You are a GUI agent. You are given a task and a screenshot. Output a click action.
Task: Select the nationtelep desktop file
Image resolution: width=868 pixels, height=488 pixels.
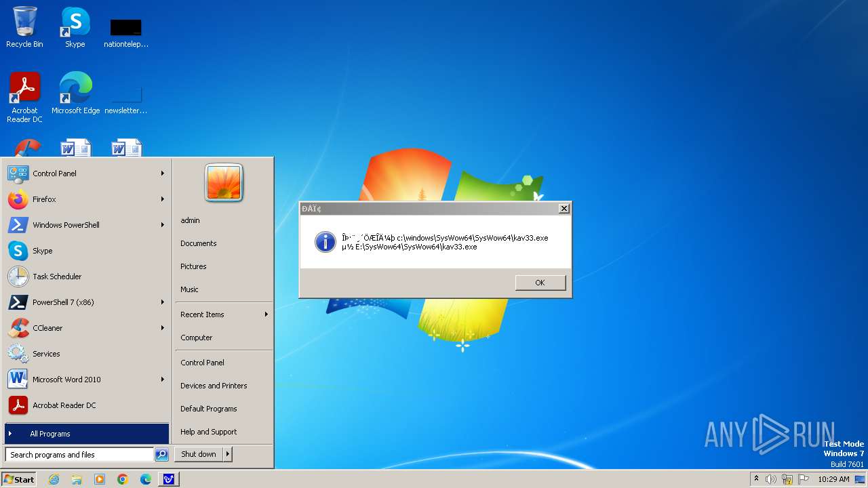tap(126, 33)
